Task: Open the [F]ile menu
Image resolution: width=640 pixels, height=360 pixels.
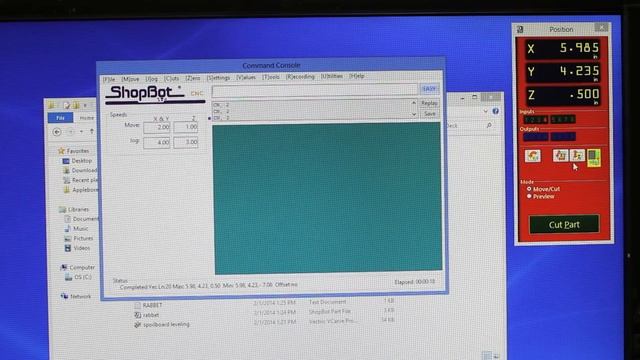Action: coord(109,79)
